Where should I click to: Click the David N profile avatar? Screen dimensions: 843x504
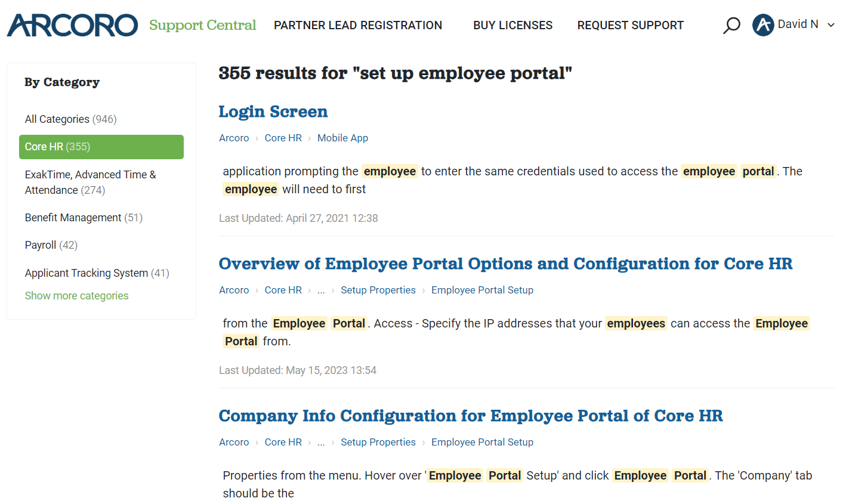tap(763, 25)
